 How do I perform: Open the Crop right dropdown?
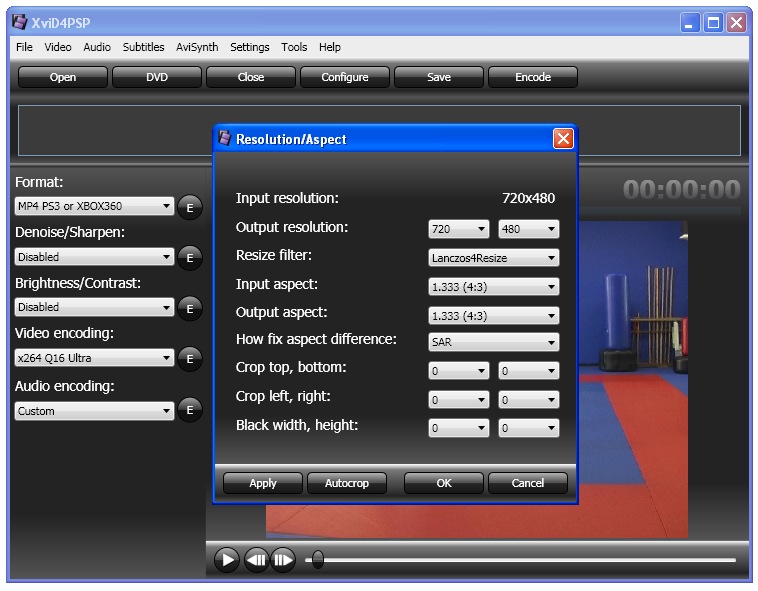528,400
